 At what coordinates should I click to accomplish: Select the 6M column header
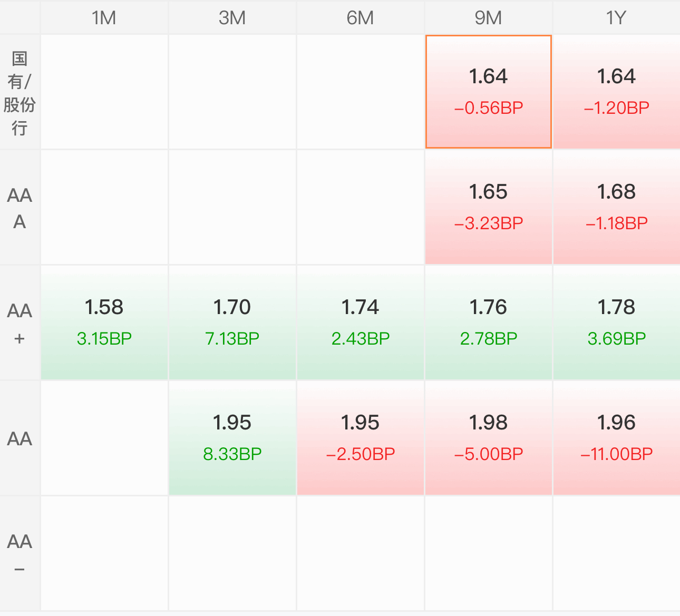click(361, 17)
